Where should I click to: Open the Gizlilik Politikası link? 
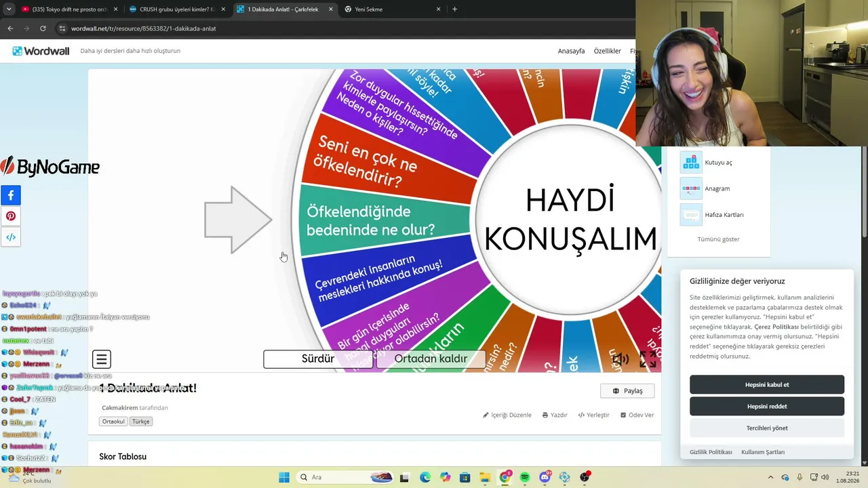point(711,452)
